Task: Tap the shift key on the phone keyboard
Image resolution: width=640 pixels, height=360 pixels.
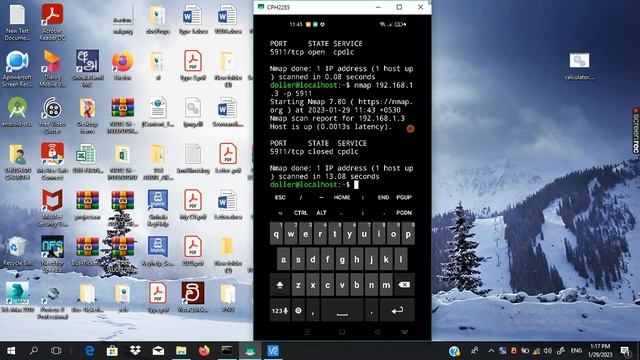Action: point(280,285)
